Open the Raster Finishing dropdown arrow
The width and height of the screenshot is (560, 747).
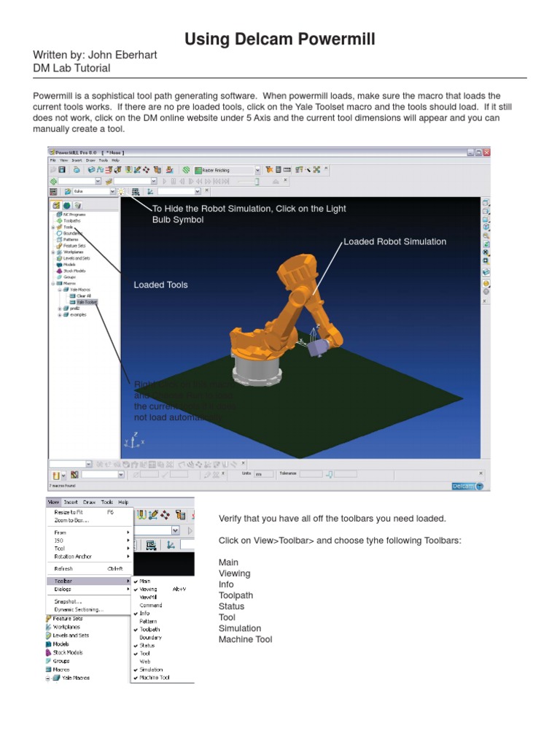(x=257, y=170)
